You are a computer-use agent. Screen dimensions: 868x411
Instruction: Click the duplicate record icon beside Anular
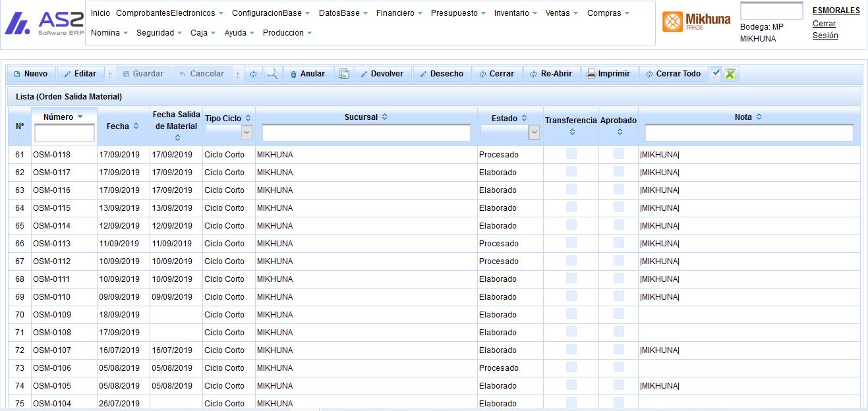[x=343, y=74]
